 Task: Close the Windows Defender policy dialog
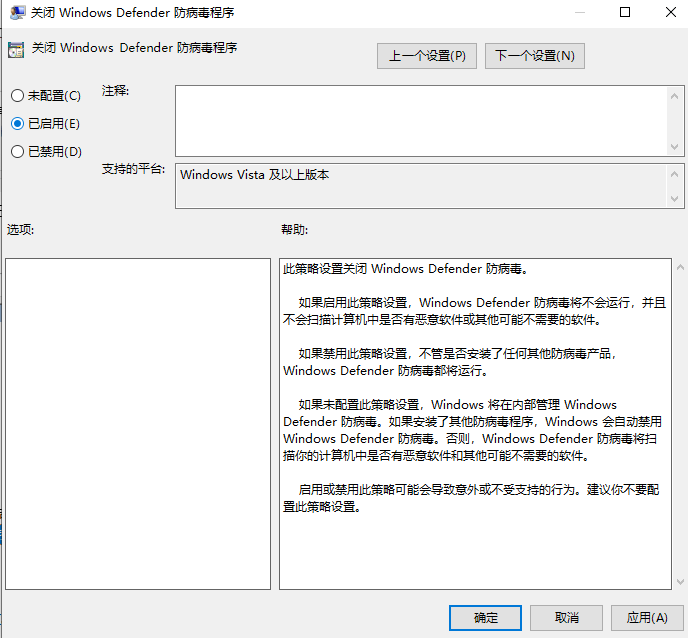[x=670, y=13]
